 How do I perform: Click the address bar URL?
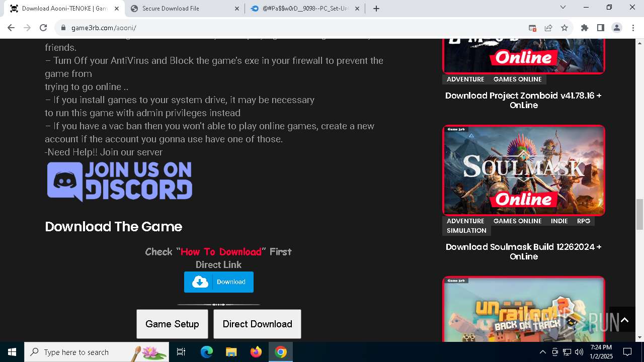point(104,28)
